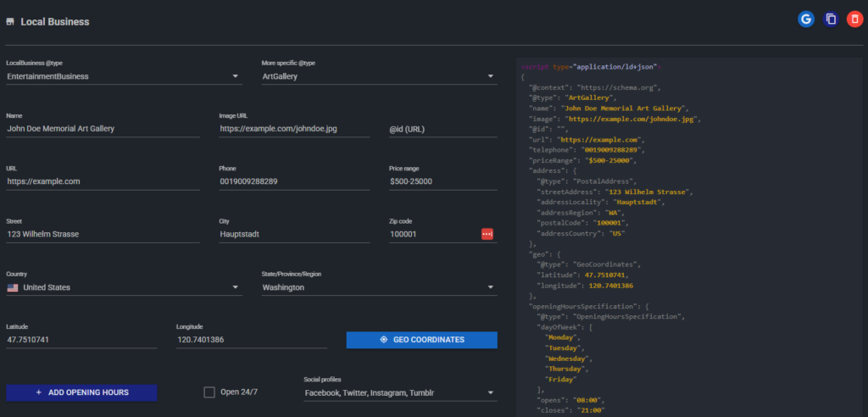Click the GEO COORDINATES button
The image size is (868, 417).
[422, 340]
